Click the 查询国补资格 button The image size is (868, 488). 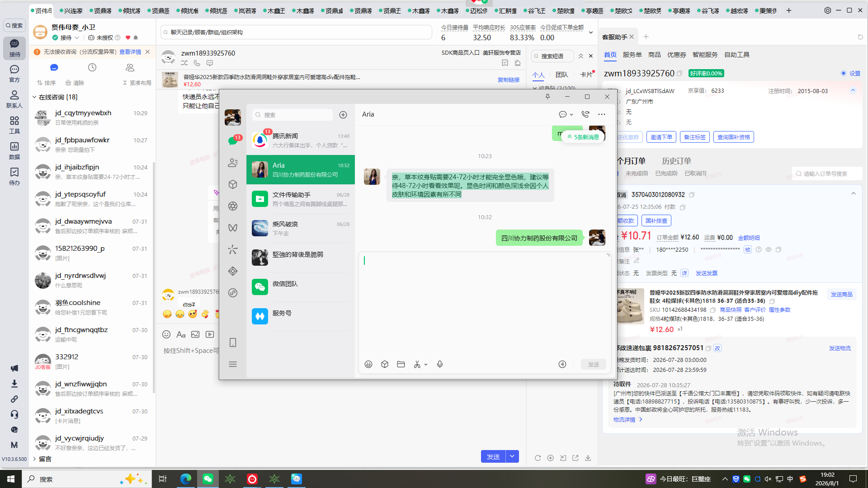[734, 137]
